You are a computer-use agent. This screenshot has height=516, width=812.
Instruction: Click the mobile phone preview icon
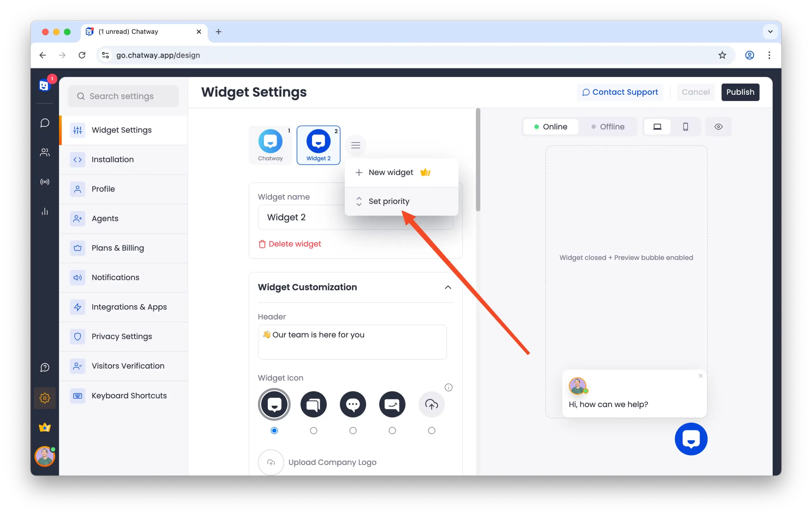coord(685,127)
